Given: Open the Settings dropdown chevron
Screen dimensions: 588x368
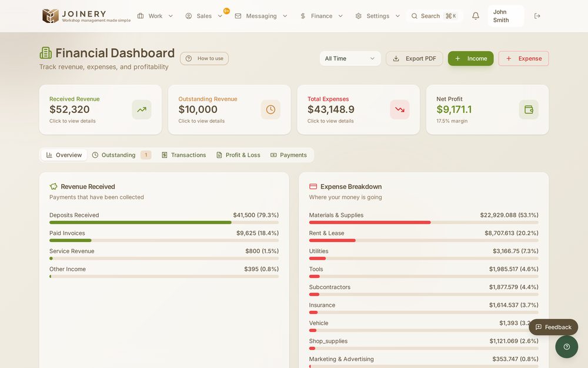Looking at the screenshot, I should [x=398, y=16].
